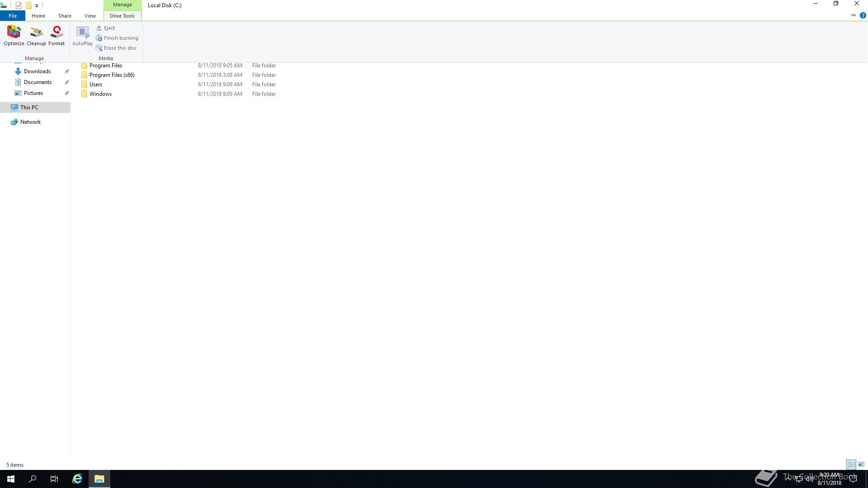Switch to large icons view in status bar
868x488 pixels.
pos(861,465)
